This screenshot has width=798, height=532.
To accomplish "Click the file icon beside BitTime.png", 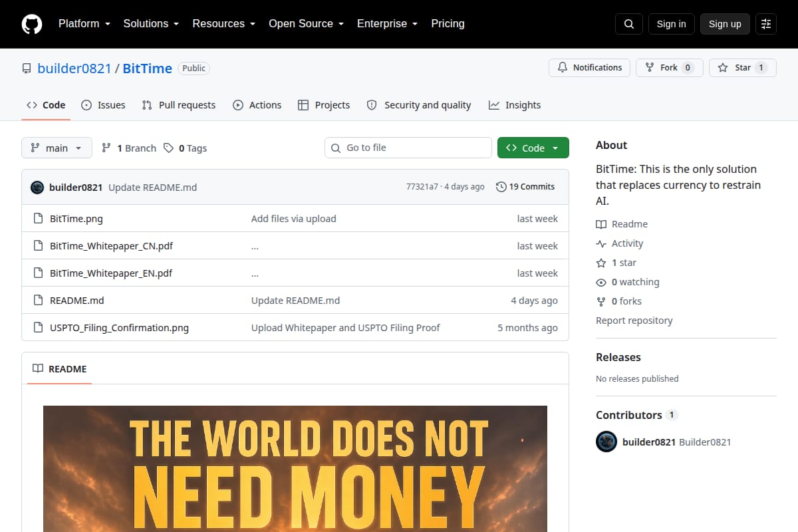I will click(x=38, y=219).
